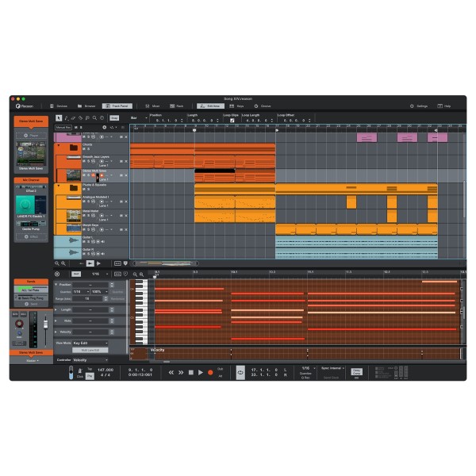Select the eraser tool
The width and height of the screenshot is (476, 476).
(73, 118)
